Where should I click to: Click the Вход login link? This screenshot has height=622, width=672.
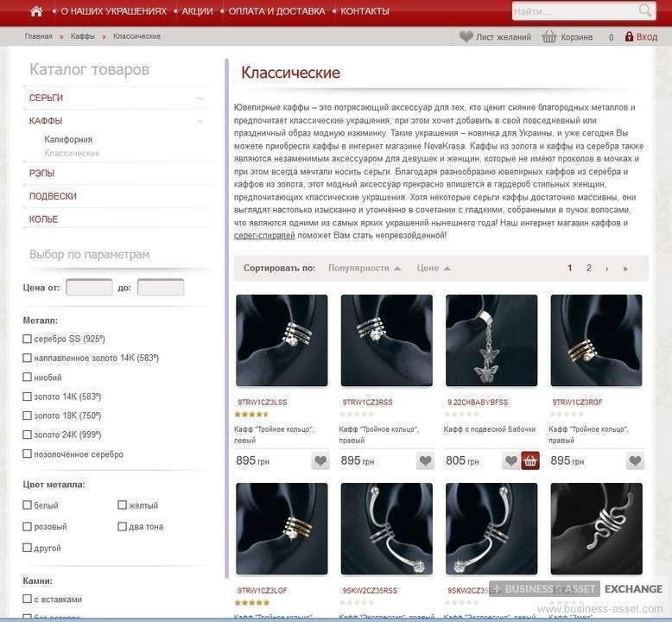pos(647,37)
